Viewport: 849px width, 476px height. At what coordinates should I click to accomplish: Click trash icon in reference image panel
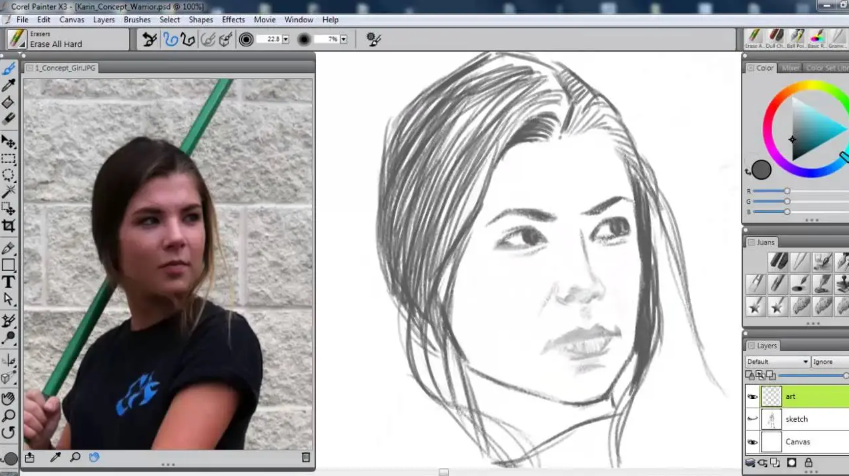305,458
